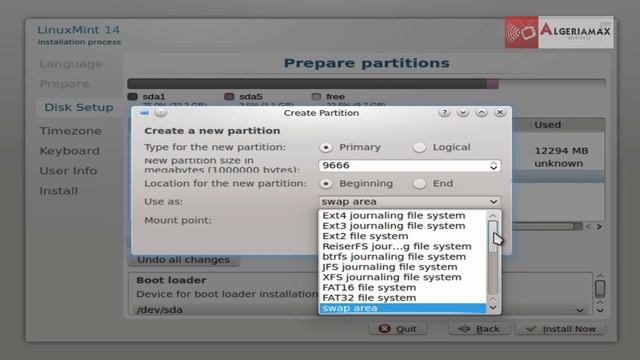Open the Prepare step in sidebar
The image size is (640, 360).
(x=64, y=84)
